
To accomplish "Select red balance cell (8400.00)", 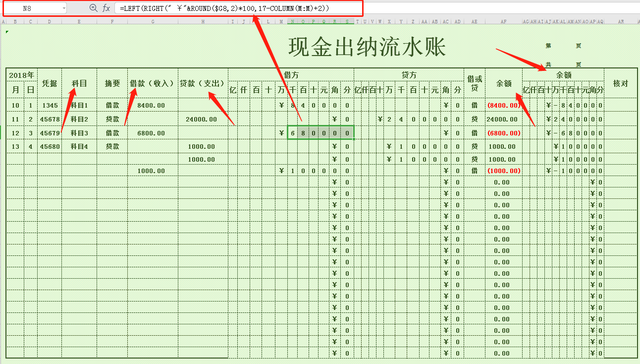I will click(x=504, y=105).
